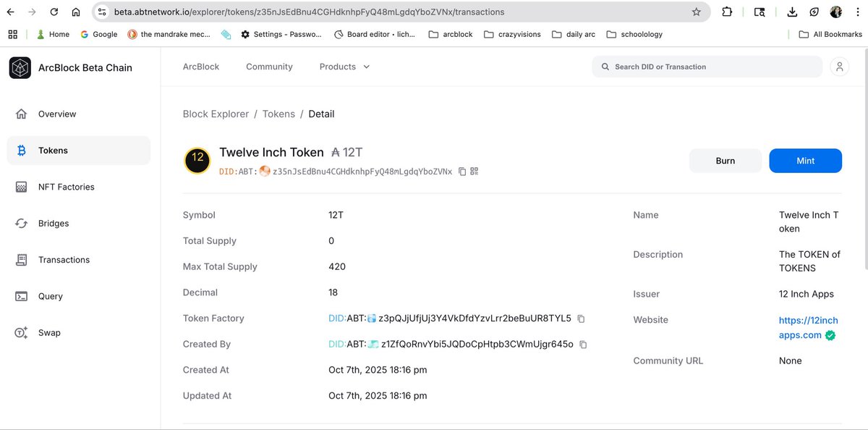Open the 12inchapps.com website link

coord(808,327)
